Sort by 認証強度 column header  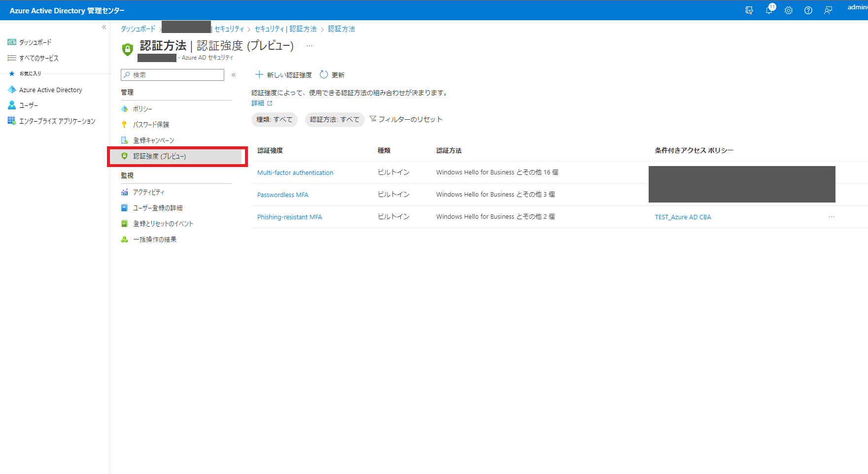[x=270, y=151]
